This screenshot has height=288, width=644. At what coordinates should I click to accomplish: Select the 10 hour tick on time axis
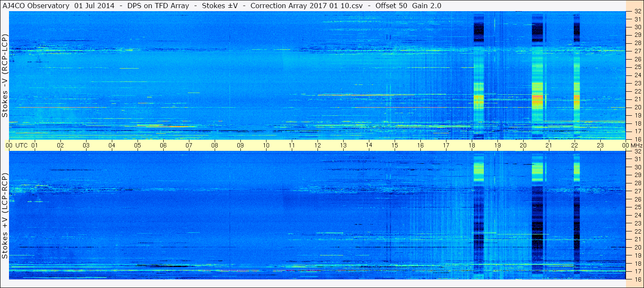coord(266,145)
